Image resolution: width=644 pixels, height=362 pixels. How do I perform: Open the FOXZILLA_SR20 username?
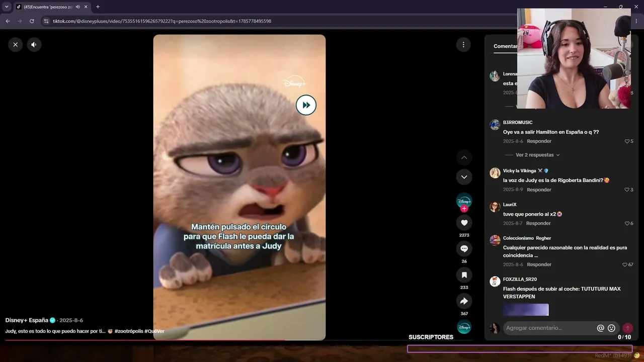520,280
